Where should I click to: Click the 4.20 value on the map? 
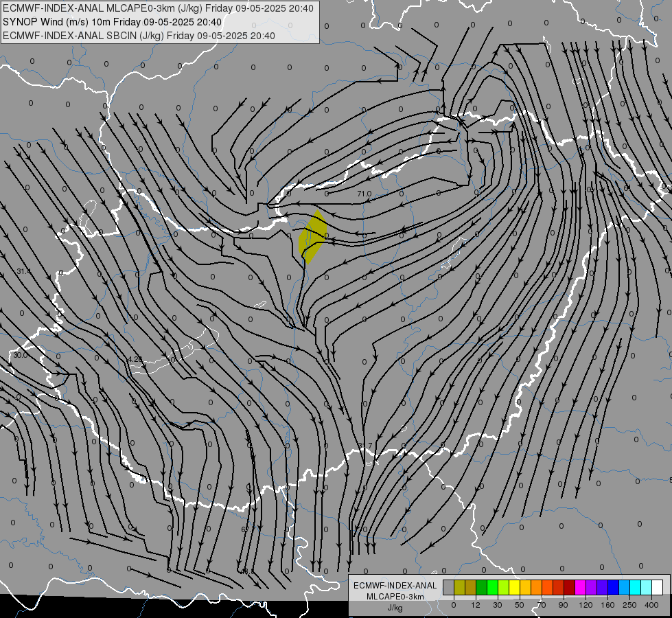(135, 359)
